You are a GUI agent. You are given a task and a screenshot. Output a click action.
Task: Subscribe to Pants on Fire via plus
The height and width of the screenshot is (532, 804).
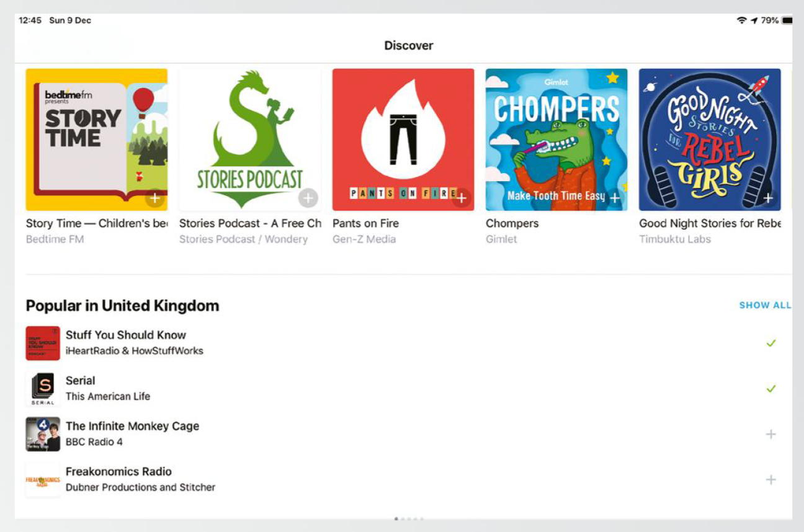(x=461, y=198)
